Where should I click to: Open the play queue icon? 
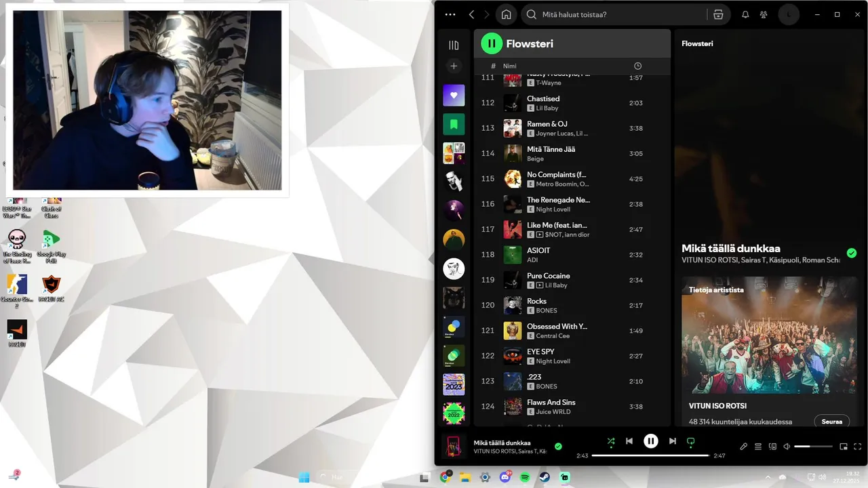758,447
